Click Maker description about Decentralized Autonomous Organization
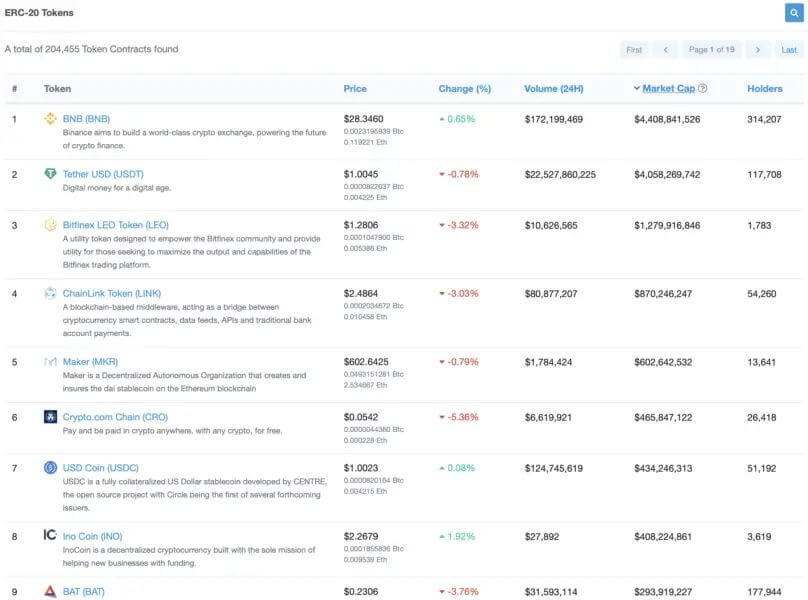The height and width of the screenshot is (600, 808). (184, 382)
